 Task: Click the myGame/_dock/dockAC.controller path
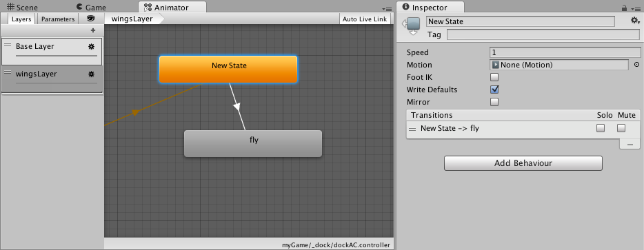pos(336,245)
